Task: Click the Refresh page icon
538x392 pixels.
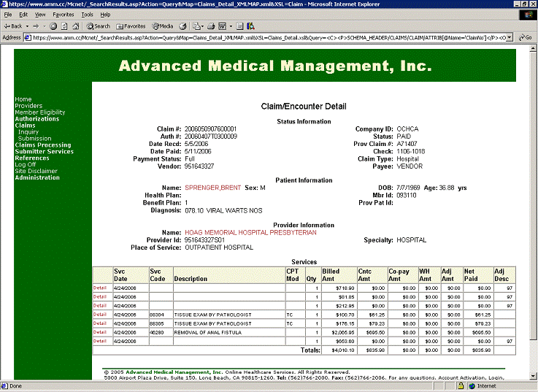Action: tap(64, 26)
